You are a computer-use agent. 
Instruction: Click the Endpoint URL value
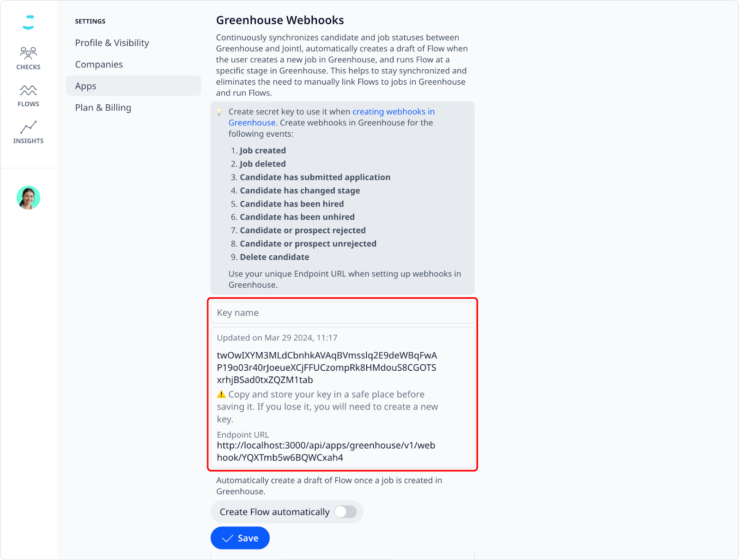[326, 452]
